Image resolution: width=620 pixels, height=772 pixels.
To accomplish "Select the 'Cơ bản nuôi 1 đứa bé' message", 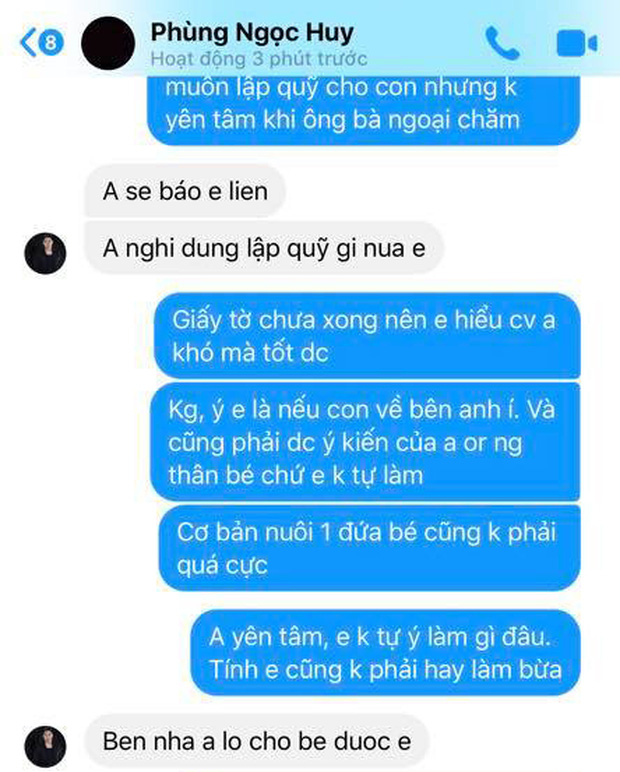I will pyautogui.click(x=369, y=548).
